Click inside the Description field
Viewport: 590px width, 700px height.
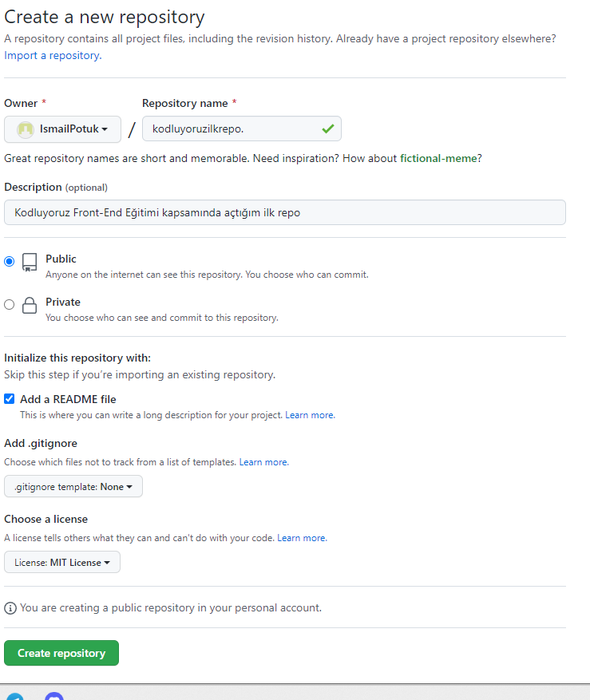[x=284, y=212]
